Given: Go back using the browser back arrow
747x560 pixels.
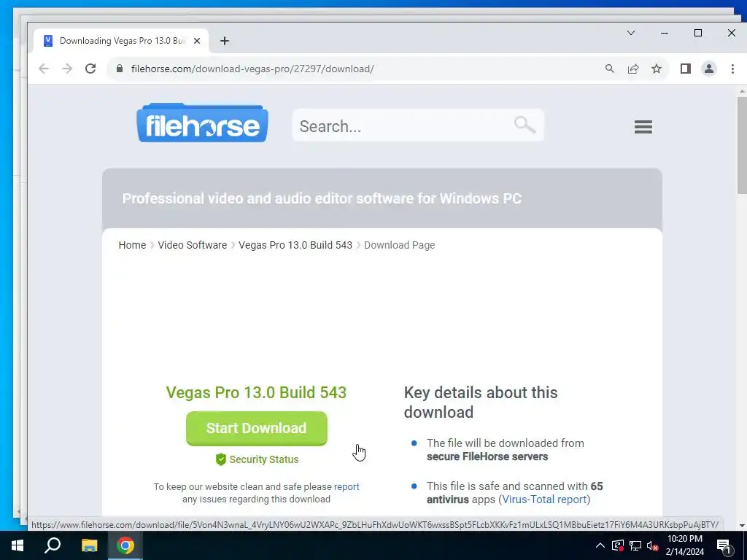Looking at the screenshot, I should tap(44, 69).
